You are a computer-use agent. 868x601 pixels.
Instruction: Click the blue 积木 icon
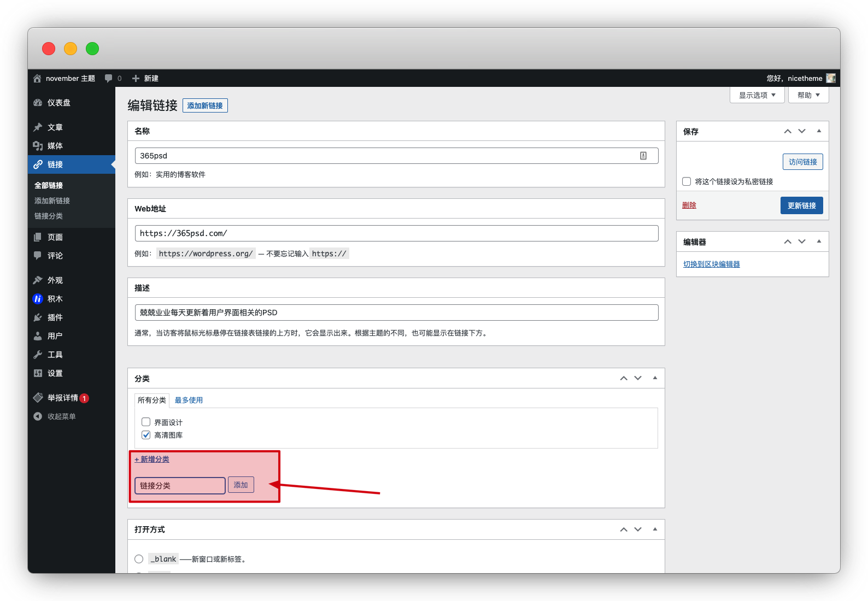pos(38,299)
